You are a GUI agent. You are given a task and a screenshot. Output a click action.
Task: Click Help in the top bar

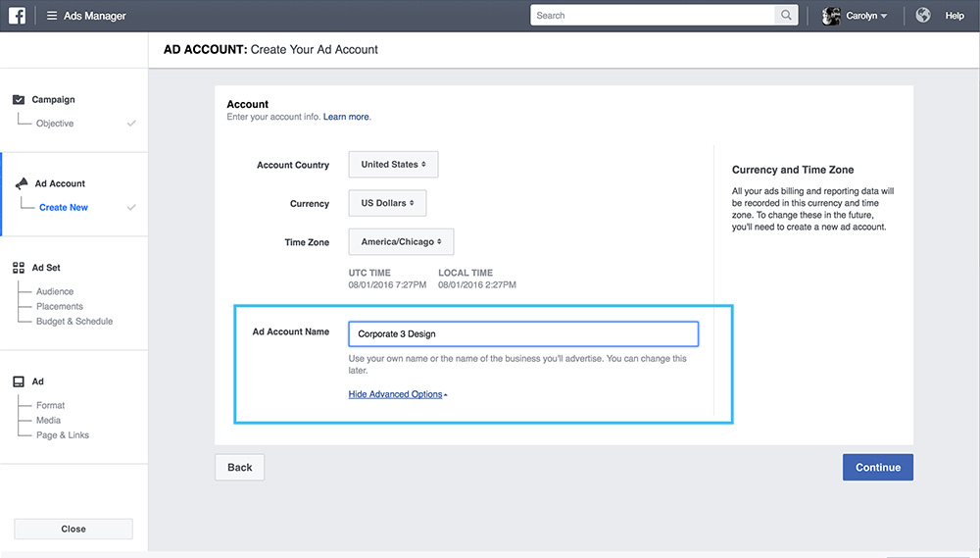tap(955, 16)
